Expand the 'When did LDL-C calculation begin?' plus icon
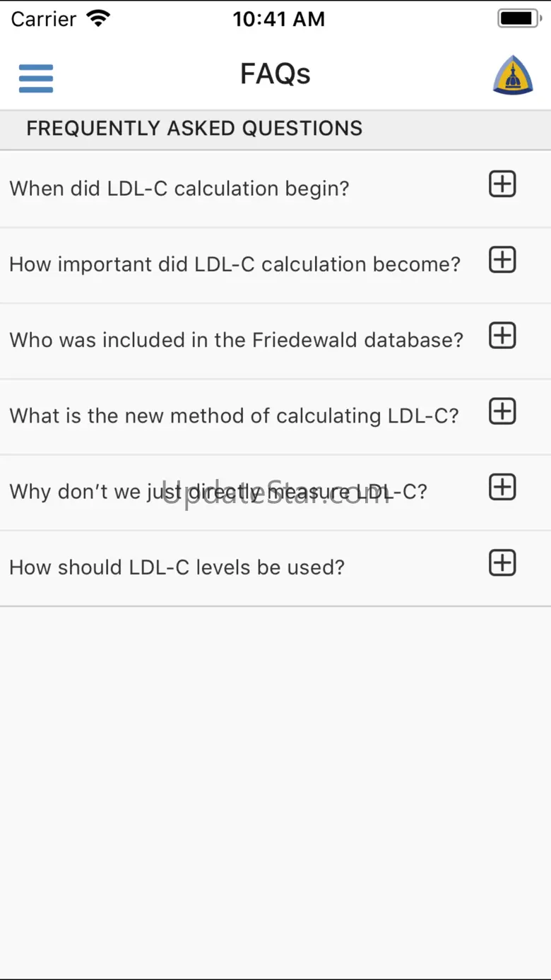Screen dimensions: 551x980 502,184
